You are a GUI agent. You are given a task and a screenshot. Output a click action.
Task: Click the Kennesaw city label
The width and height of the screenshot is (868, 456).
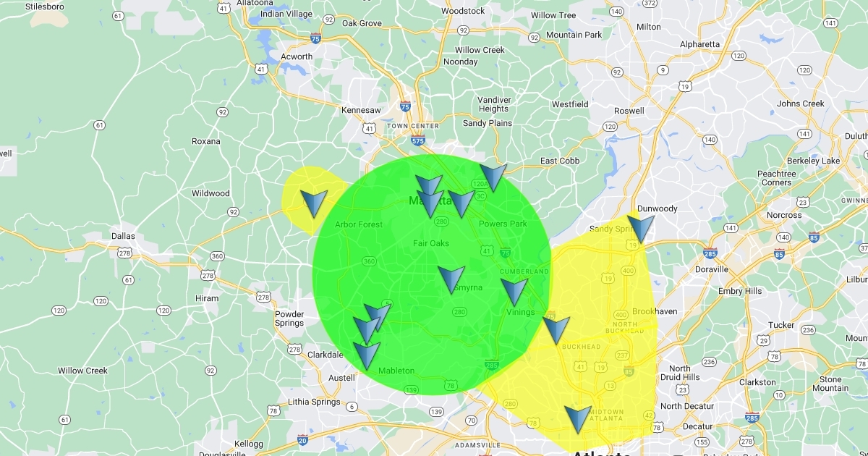[361, 110]
